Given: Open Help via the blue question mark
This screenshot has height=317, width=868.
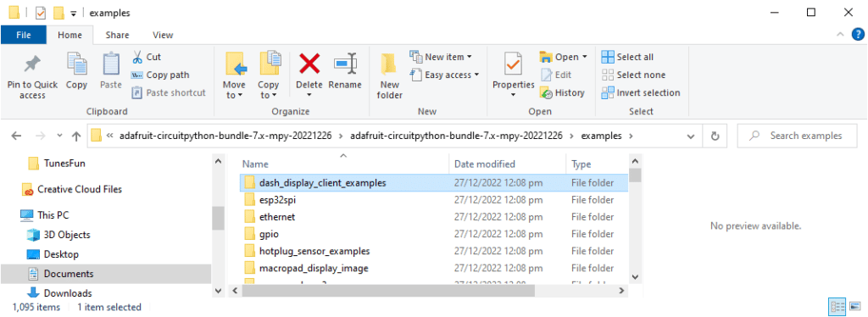Looking at the screenshot, I should point(858,35).
